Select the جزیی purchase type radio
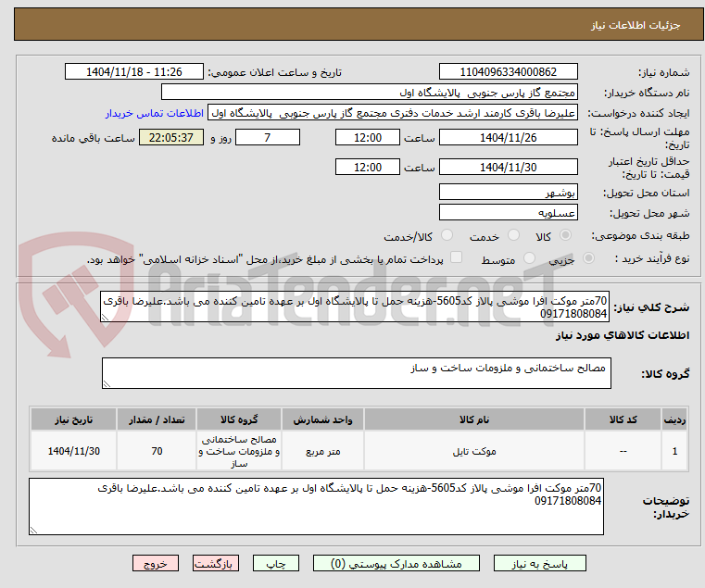 coord(588,258)
